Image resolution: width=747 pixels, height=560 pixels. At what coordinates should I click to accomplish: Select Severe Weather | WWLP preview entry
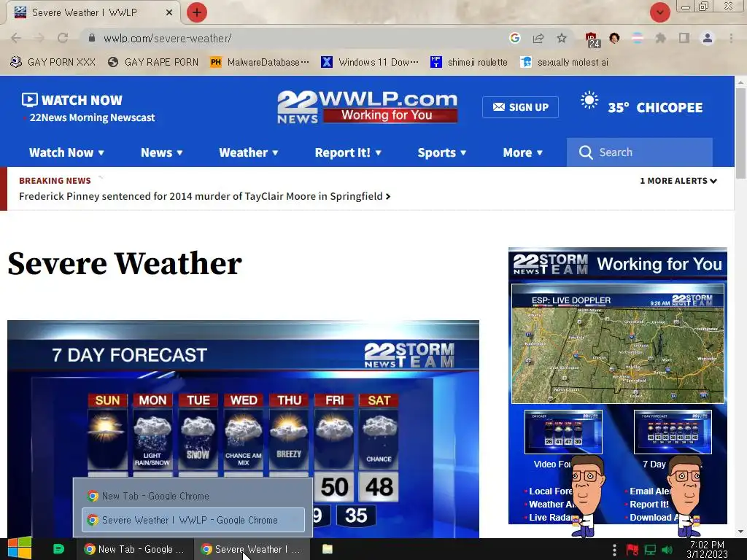193,520
